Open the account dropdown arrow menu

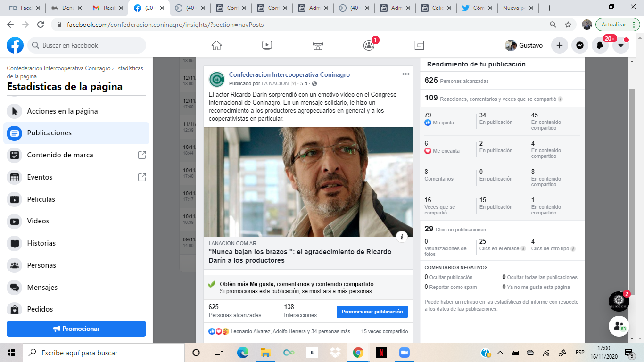[x=620, y=45]
